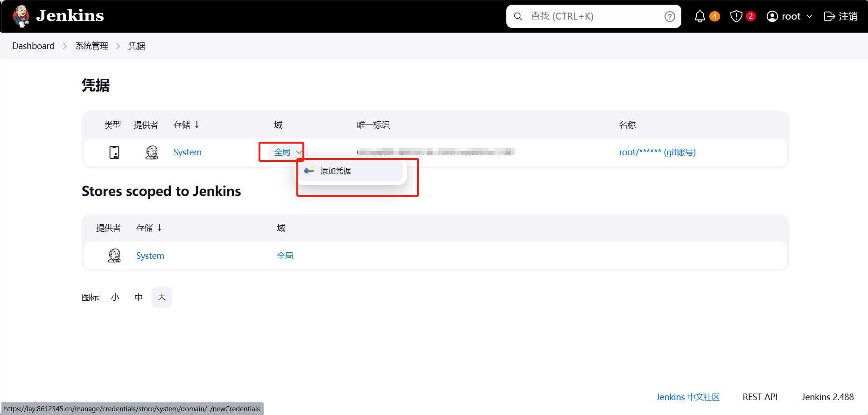Click the orange notification count badge

714,16
